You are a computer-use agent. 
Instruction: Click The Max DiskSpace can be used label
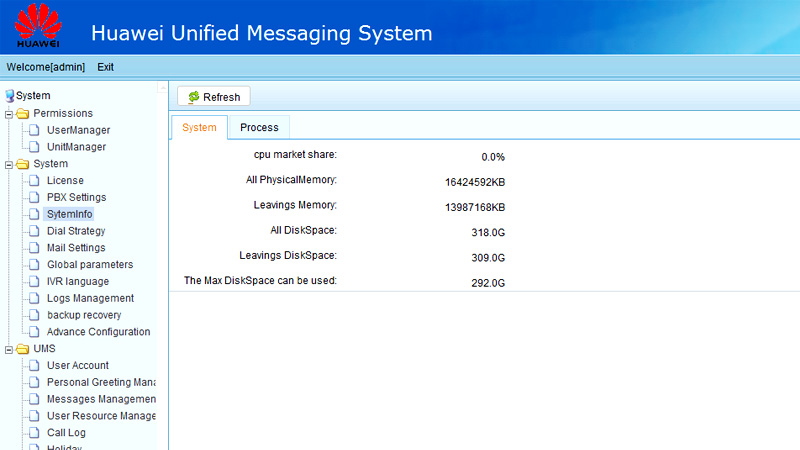pos(260,281)
